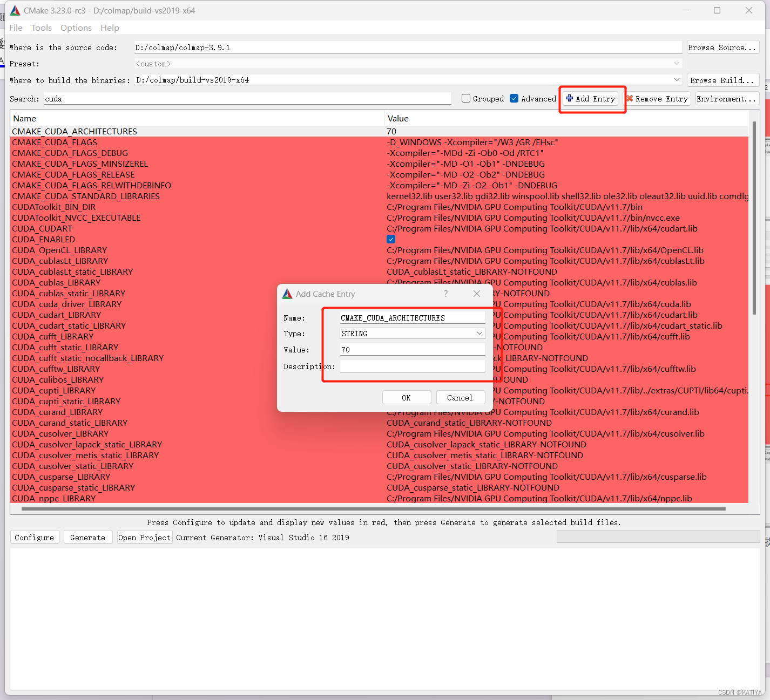Click the red X Remove Entry icon
This screenshot has height=700, width=770.
(630, 99)
